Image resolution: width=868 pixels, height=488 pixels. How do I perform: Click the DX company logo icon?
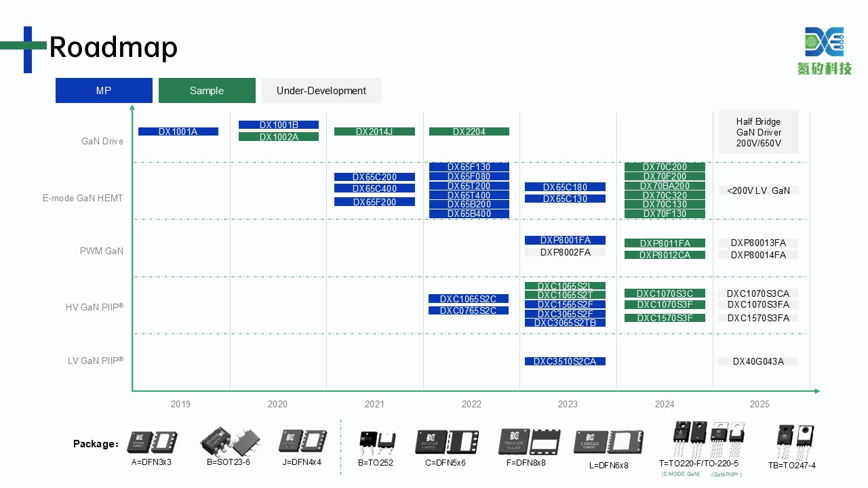click(x=824, y=42)
